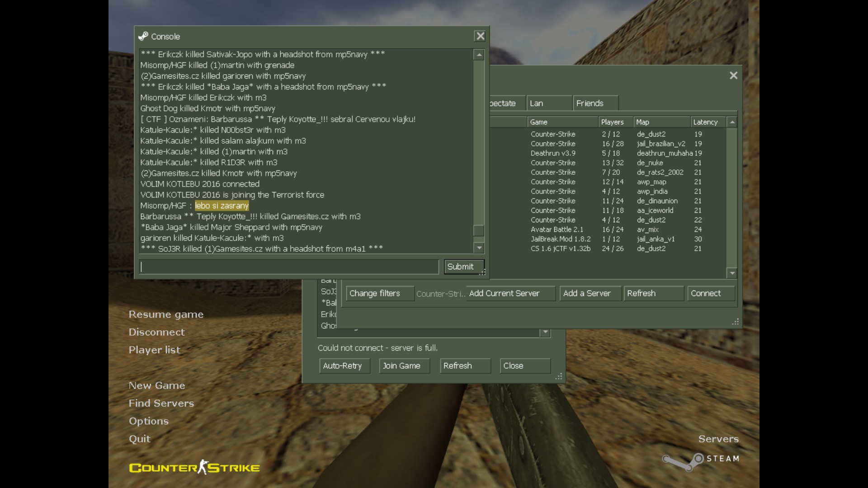The image size is (868, 488).
Task: Switch to the Lan tab
Action: pyautogui.click(x=549, y=103)
